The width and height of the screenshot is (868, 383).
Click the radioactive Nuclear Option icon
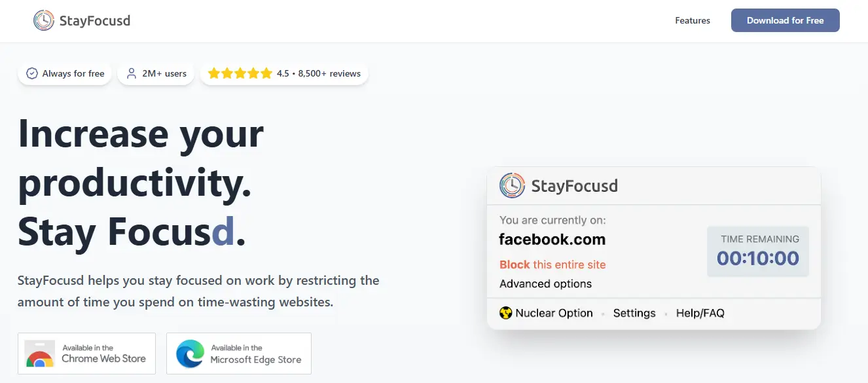tap(505, 313)
